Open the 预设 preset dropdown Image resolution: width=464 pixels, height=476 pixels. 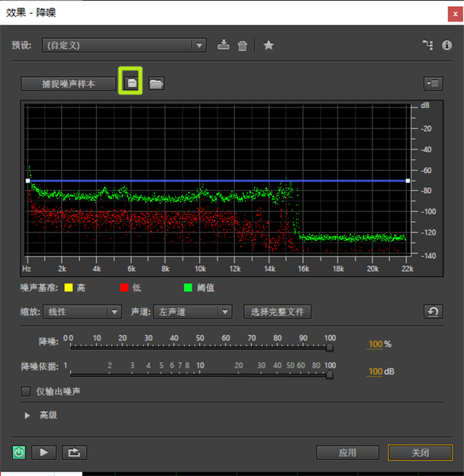coord(124,45)
